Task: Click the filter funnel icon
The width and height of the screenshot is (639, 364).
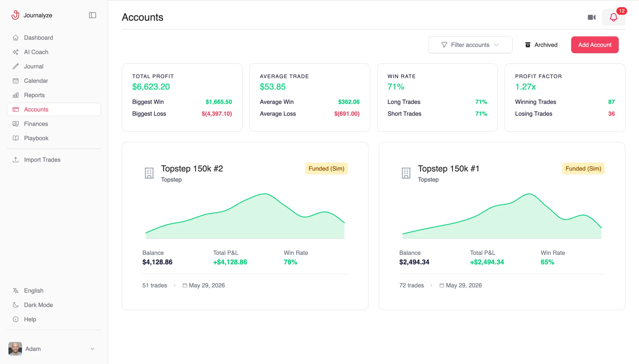Action: (x=444, y=45)
